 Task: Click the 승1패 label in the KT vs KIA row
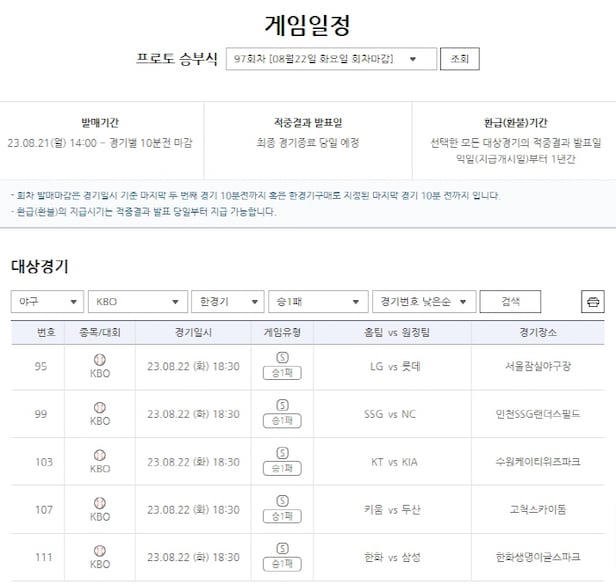click(x=282, y=469)
